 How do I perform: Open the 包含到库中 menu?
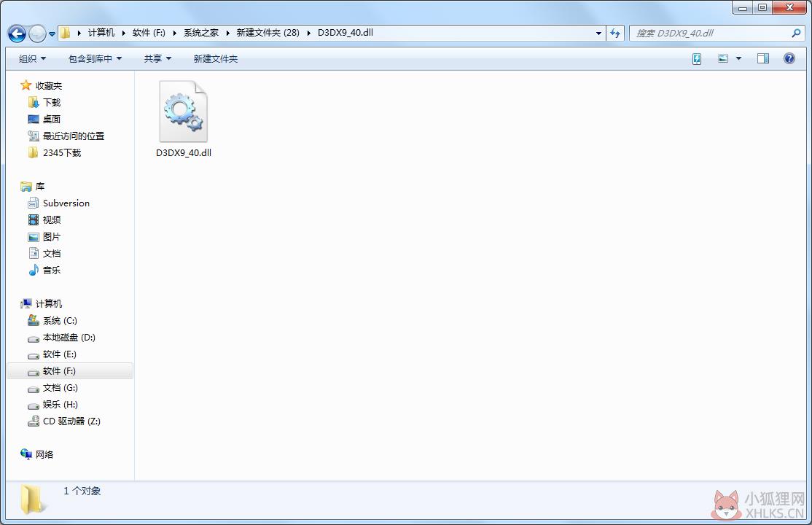(95, 58)
